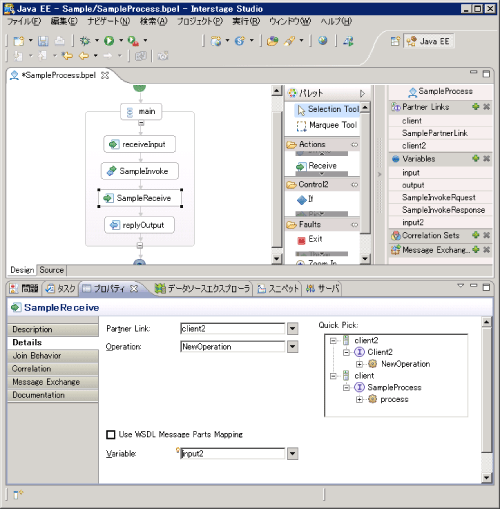Open the Run toolbar dropdown arrow
The width and height of the screenshot is (500, 509).
[121, 41]
